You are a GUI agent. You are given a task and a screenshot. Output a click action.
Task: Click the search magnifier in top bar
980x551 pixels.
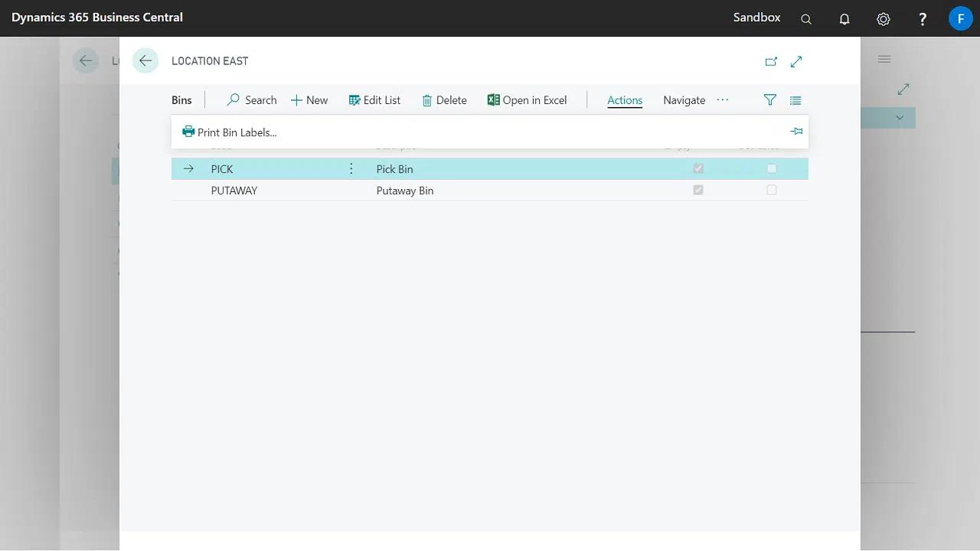click(x=806, y=18)
